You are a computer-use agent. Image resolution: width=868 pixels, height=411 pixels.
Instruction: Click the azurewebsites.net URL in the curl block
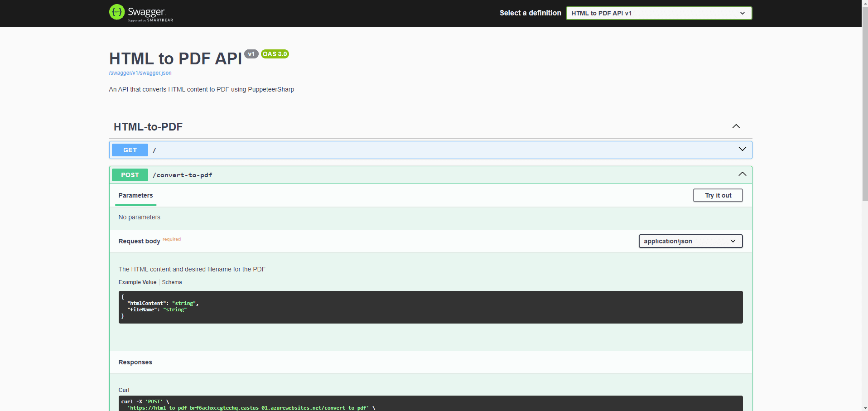249,408
